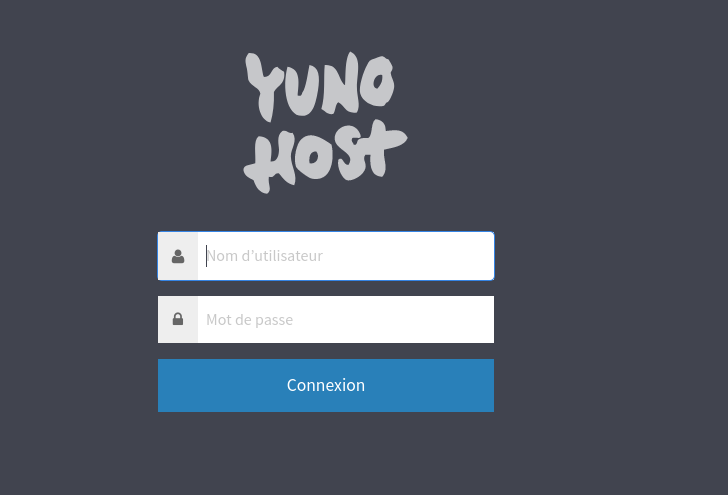Click the letter Y of the logo
Screen dimensions: 728x495
pos(264,87)
